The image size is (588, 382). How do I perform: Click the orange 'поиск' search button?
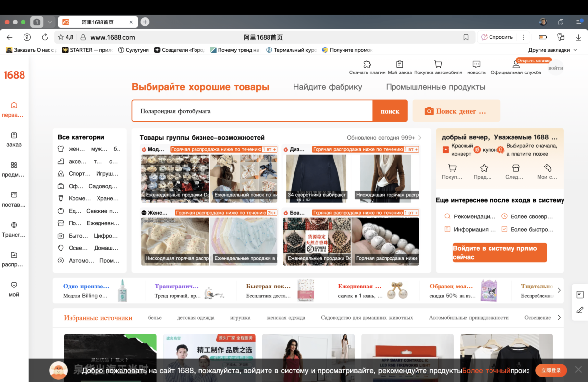tap(390, 111)
